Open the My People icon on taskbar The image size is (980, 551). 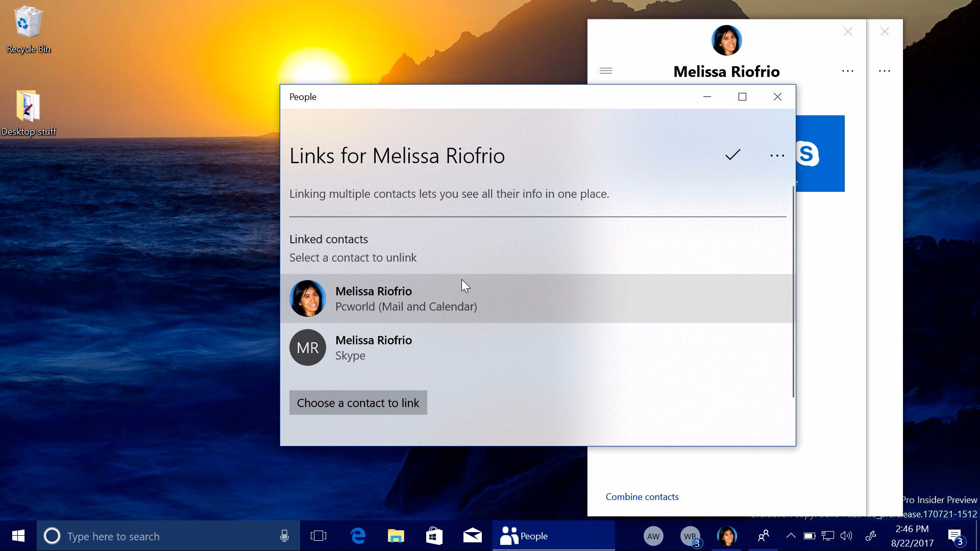(764, 536)
